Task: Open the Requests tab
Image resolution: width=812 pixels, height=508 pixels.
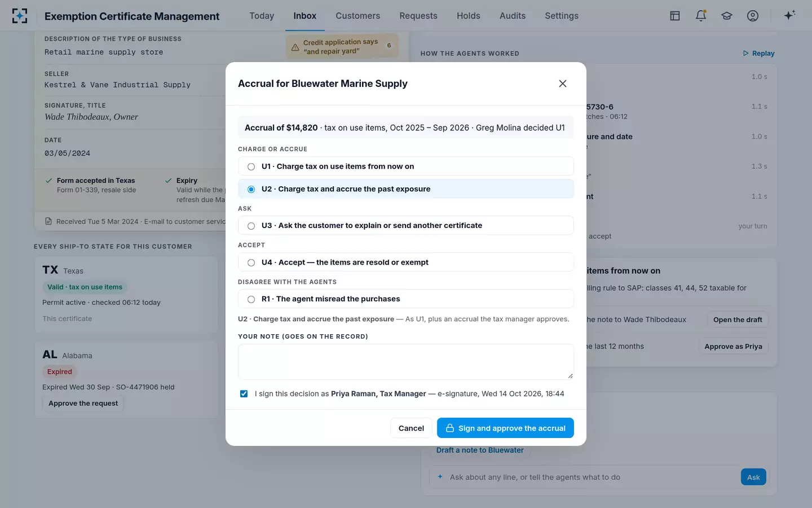Action: tap(418, 16)
